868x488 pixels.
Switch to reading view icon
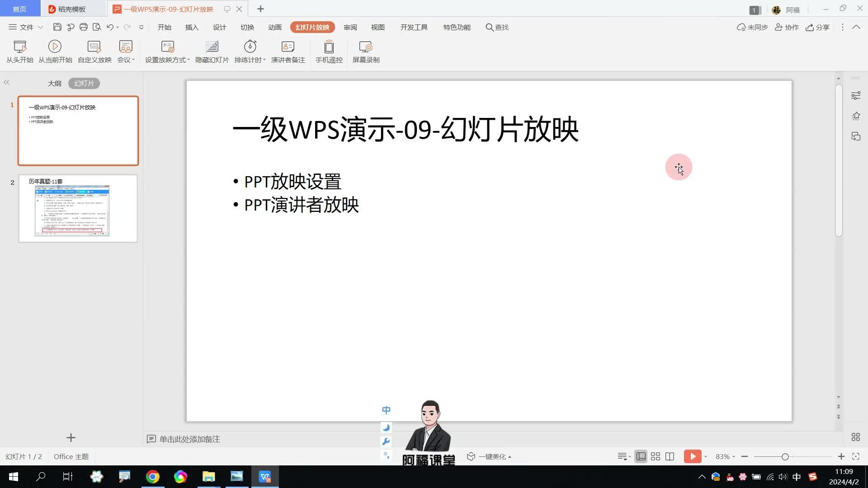(670, 457)
